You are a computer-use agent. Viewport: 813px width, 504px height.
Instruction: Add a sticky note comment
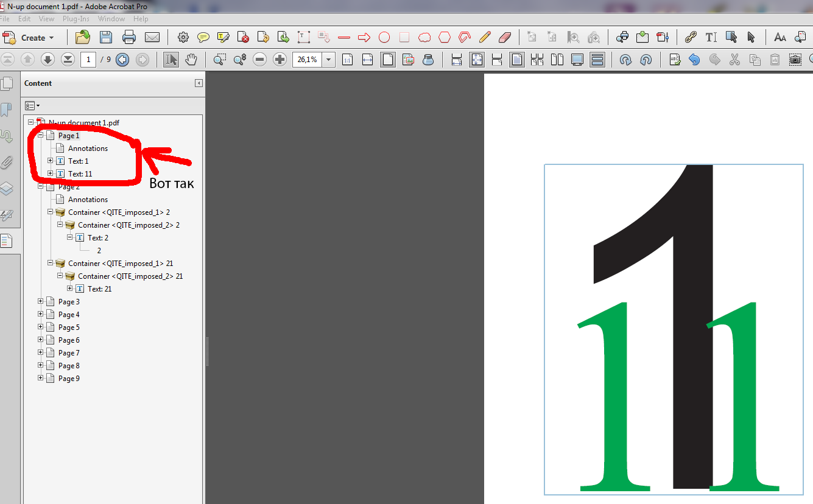tap(203, 37)
